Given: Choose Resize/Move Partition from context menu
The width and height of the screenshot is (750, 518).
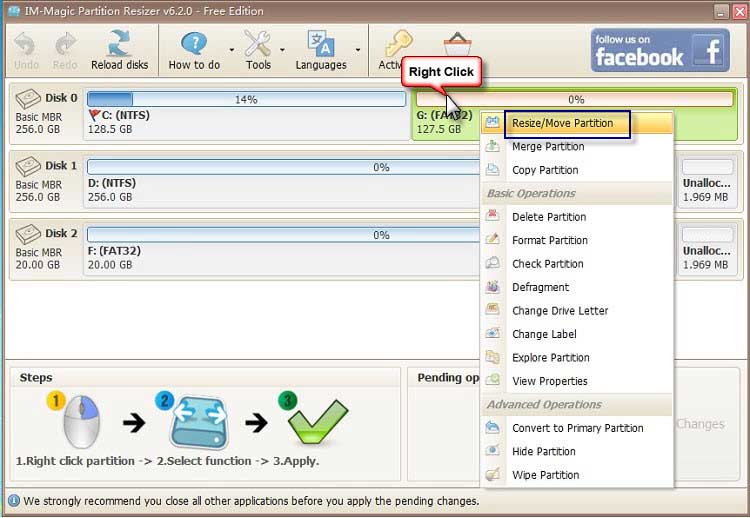Looking at the screenshot, I should 577,123.
